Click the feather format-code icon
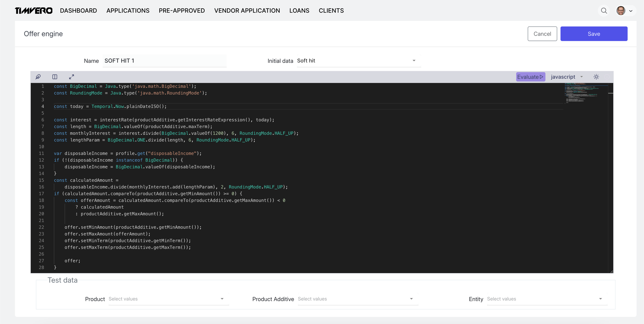Screen dimensions: 644x324 pyautogui.click(x=38, y=77)
